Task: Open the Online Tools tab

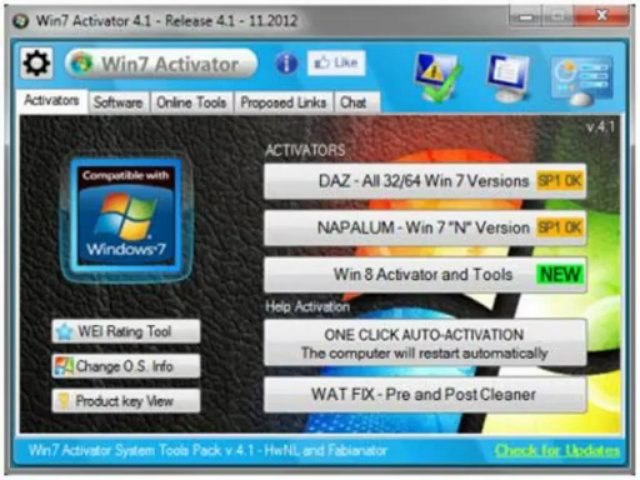Action: click(x=191, y=102)
